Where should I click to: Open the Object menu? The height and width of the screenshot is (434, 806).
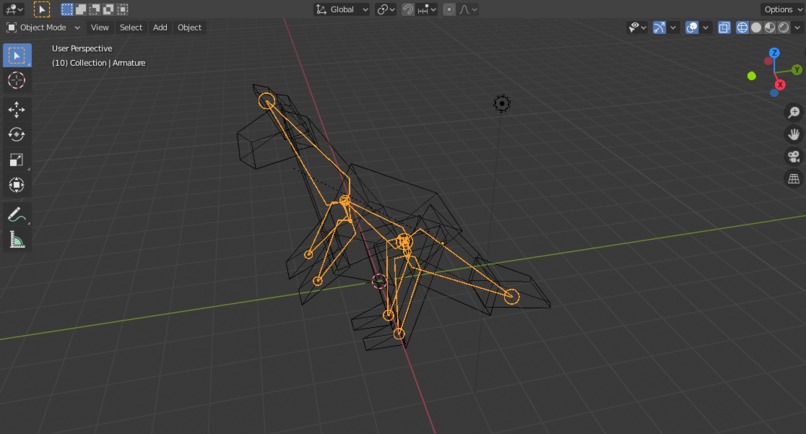[189, 27]
